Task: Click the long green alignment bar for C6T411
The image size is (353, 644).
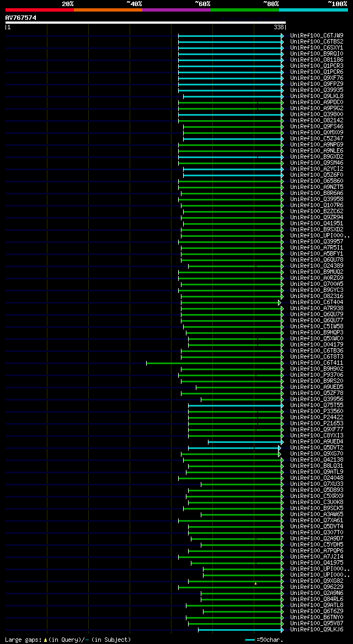Action: click(x=215, y=363)
